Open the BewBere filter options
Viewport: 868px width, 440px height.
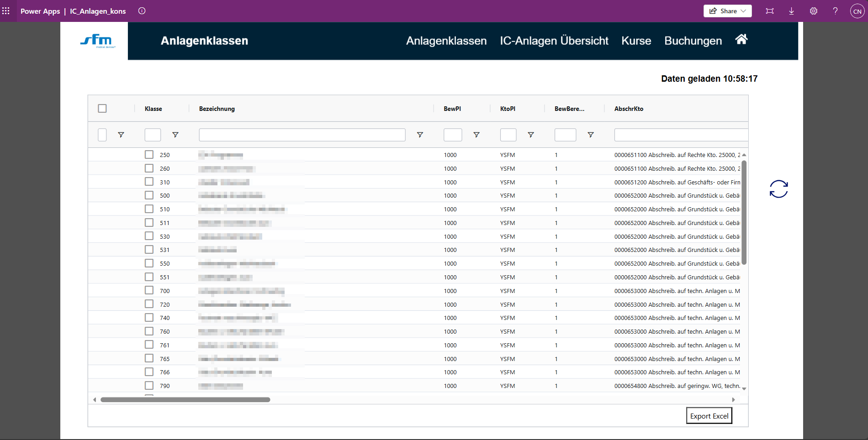coord(591,135)
